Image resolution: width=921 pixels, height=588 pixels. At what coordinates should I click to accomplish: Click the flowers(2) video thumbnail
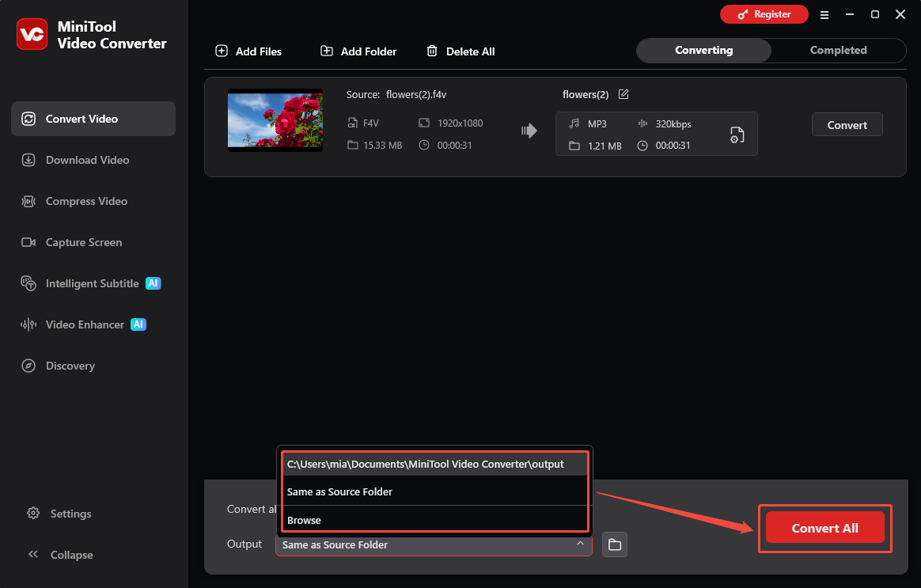click(x=275, y=120)
